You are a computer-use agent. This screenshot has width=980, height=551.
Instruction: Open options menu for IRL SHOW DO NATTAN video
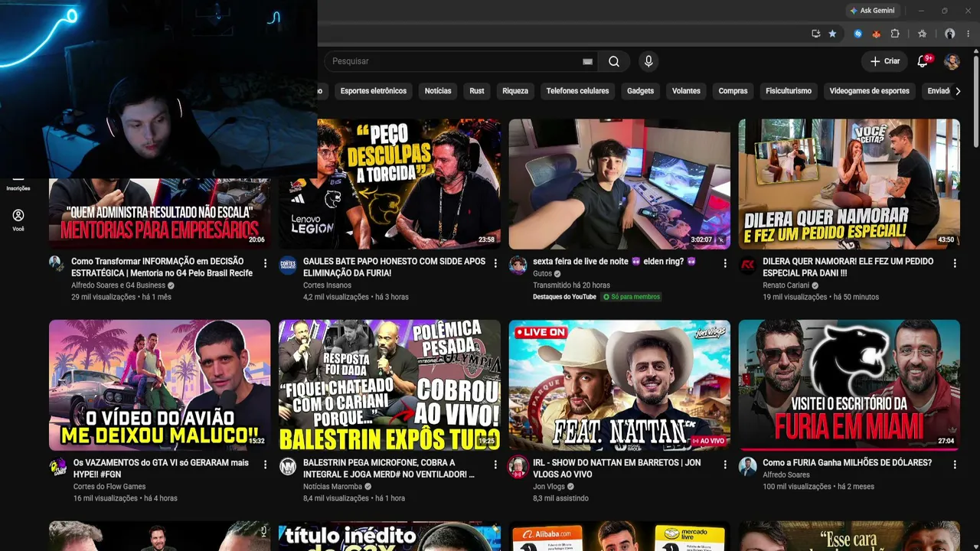[725, 465]
